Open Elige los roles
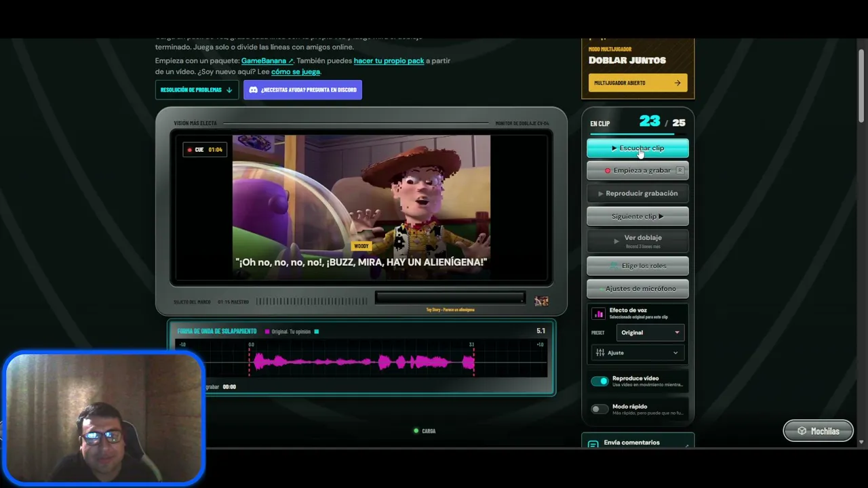Viewport: 868px width, 488px height. [637, 266]
